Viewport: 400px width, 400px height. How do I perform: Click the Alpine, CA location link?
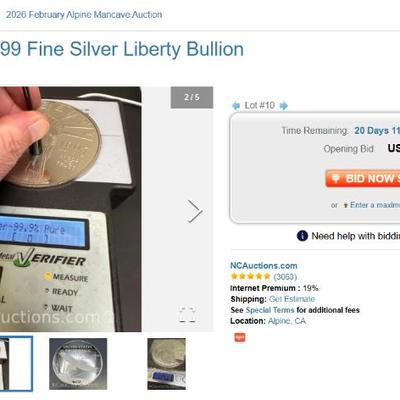tap(287, 321)
